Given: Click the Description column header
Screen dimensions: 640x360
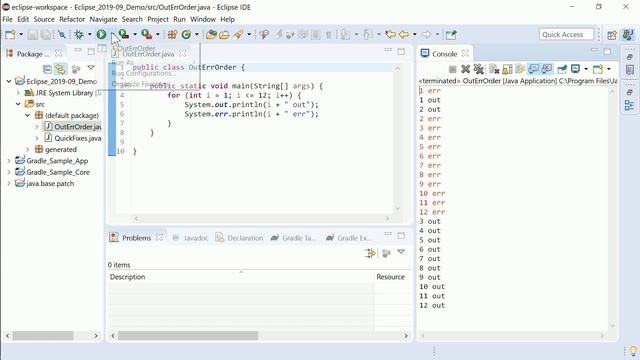Looking at the screenshot, I should click(x=240, y=277).
